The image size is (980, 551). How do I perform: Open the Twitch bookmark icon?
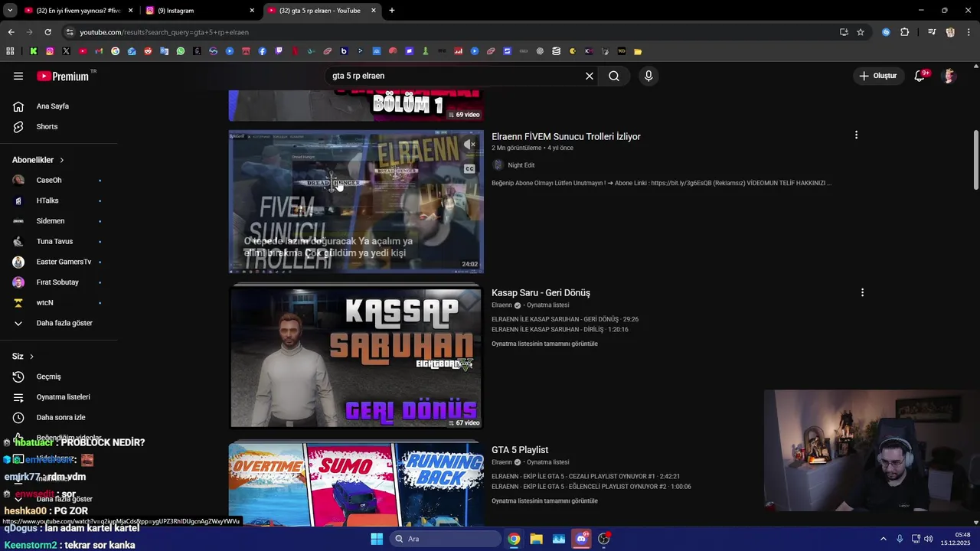click(x=279, y=51)
